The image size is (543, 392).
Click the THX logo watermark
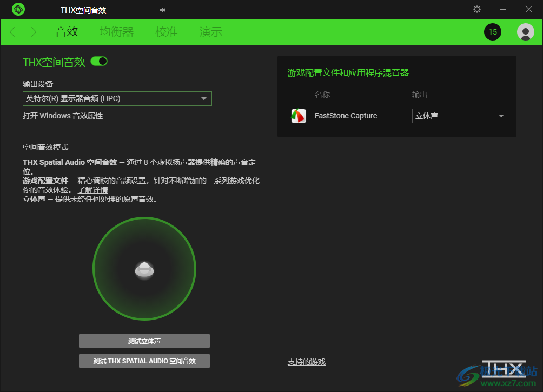504,369
